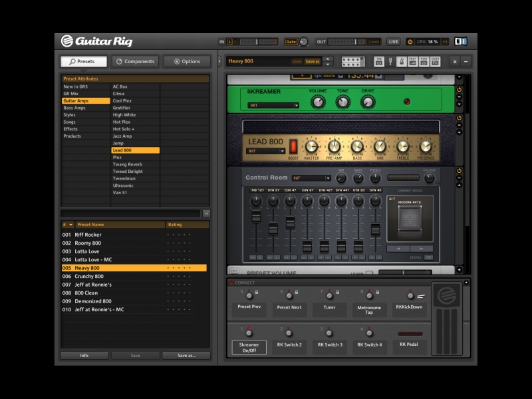Toggle the red Boost switch on Lead 800
The height and width of the screenshot is (399, 532).
293,146
